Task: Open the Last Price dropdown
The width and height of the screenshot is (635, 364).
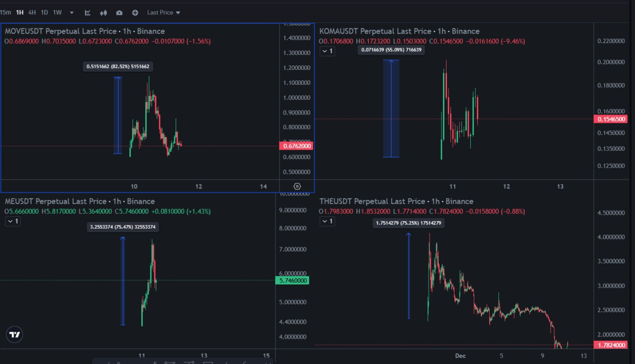Action: point(163,12)
